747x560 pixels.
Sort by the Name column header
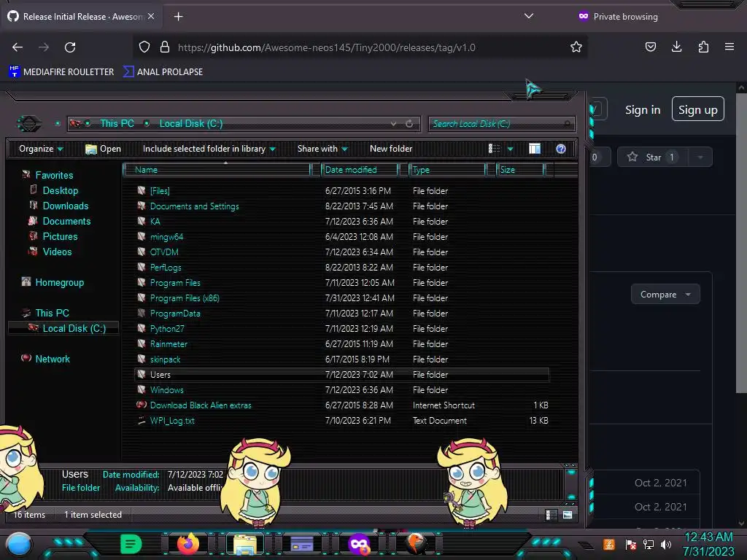click(x=217, y=169)
